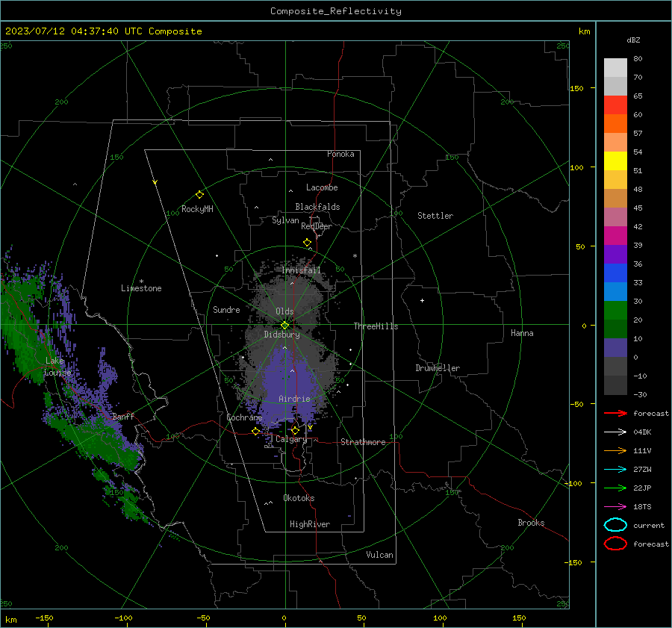Click the Hanna city label

pos(522,333)
